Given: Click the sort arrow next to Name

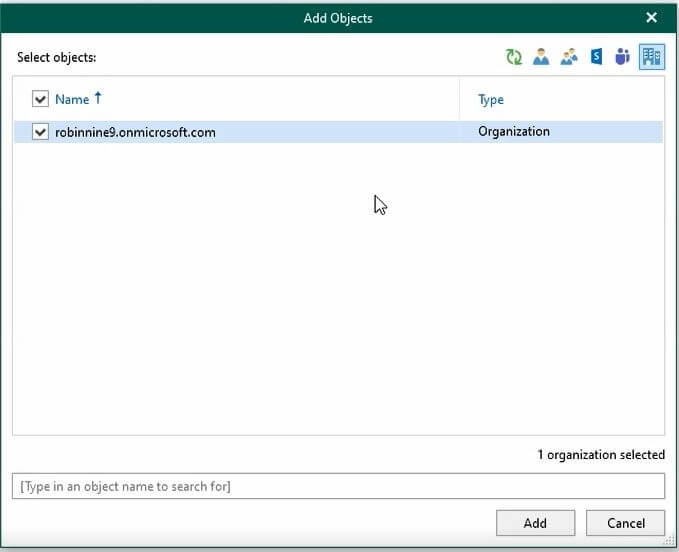Looking at the screenshot, I should (x=98, y=98).
